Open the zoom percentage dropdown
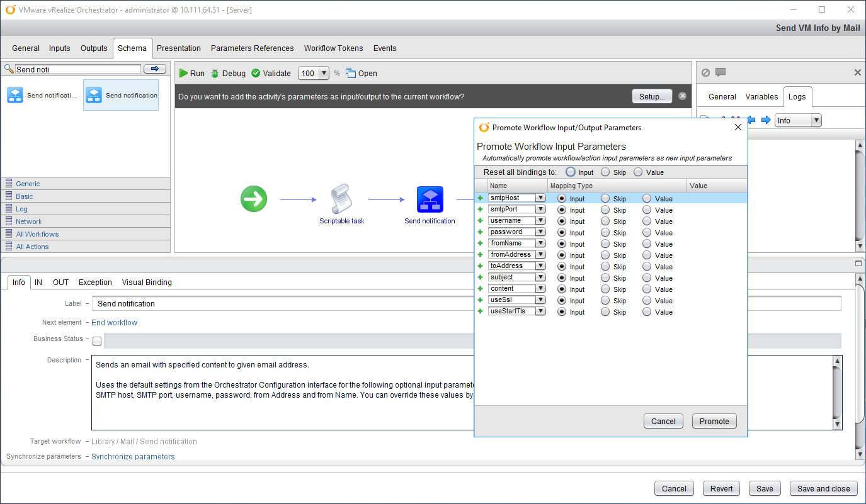 coord(324,73)
